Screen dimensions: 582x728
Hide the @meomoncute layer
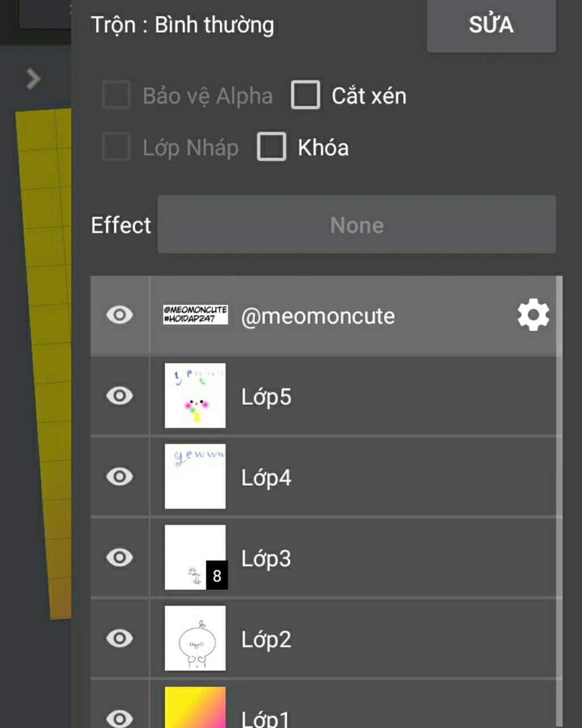[119, 315]
